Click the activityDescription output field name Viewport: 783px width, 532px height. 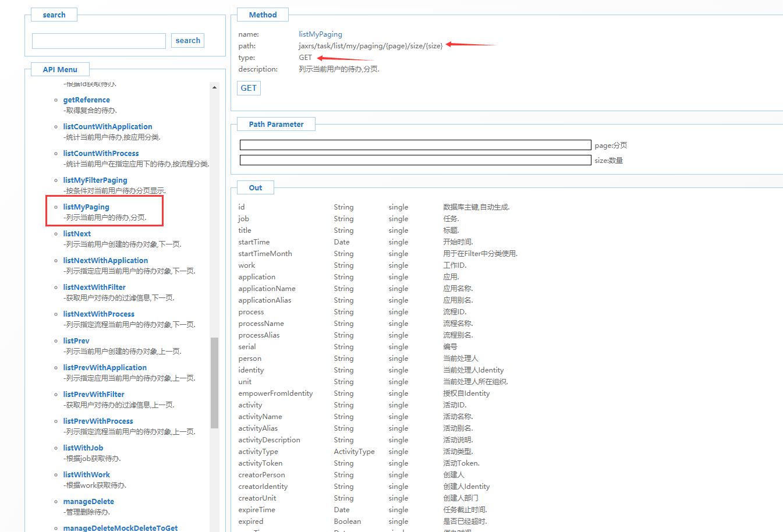click(x=269, y=440)
